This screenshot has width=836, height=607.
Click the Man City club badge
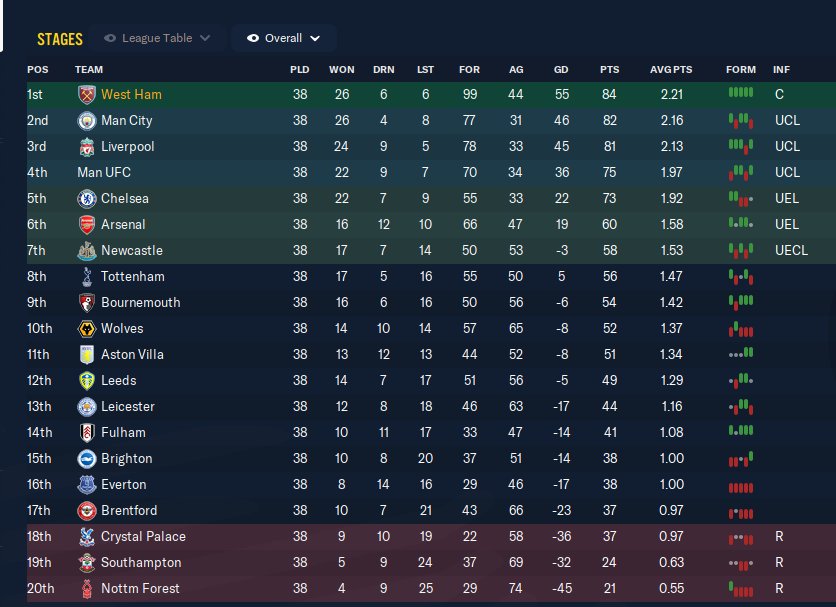(x=86, y=121)
